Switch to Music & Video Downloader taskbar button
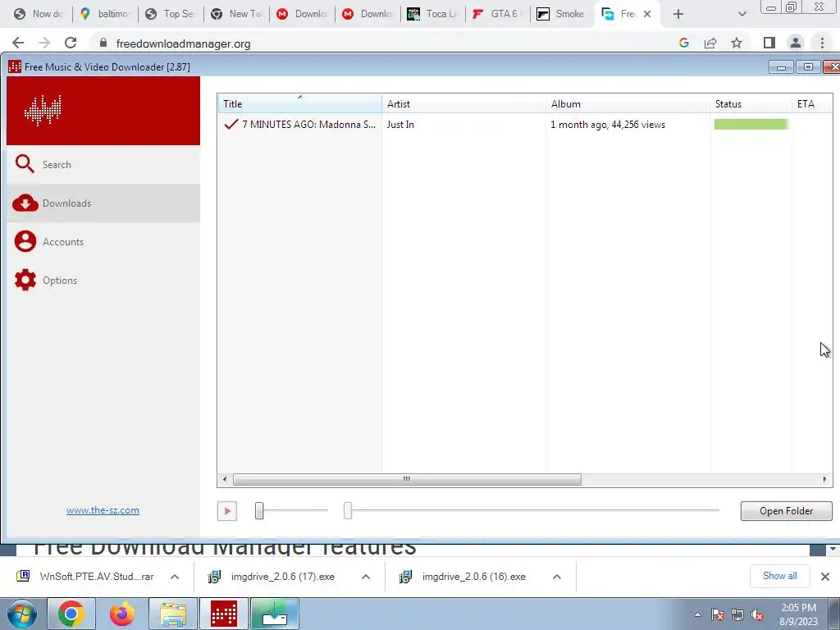The height and width of the screenshot is (630, 840). point(224,614)
